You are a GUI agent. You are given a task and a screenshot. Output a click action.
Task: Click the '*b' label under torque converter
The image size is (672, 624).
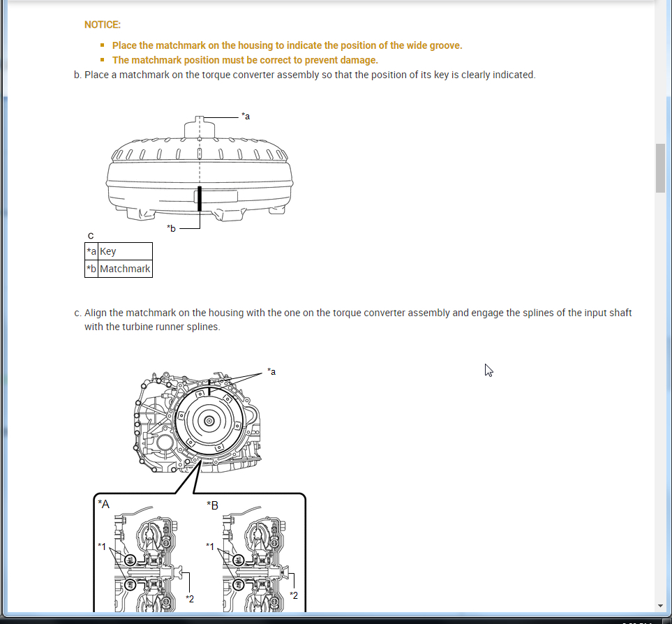(x=172, y=228)
